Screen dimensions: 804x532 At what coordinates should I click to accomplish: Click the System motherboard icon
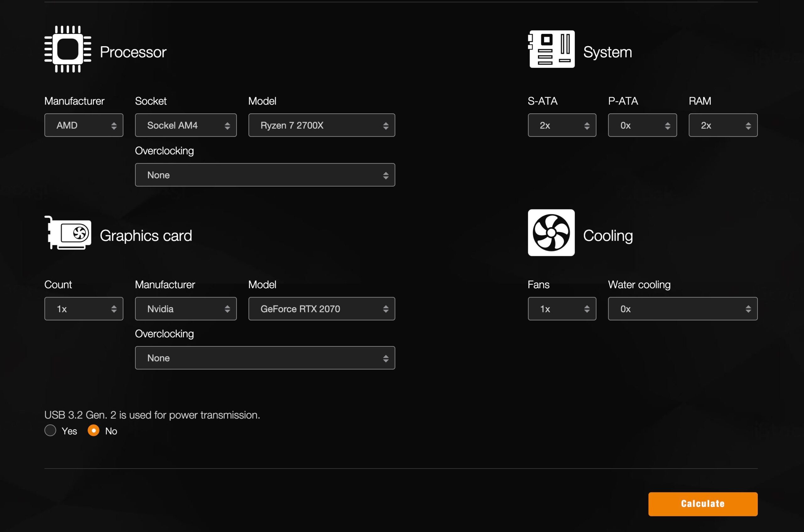551,49
